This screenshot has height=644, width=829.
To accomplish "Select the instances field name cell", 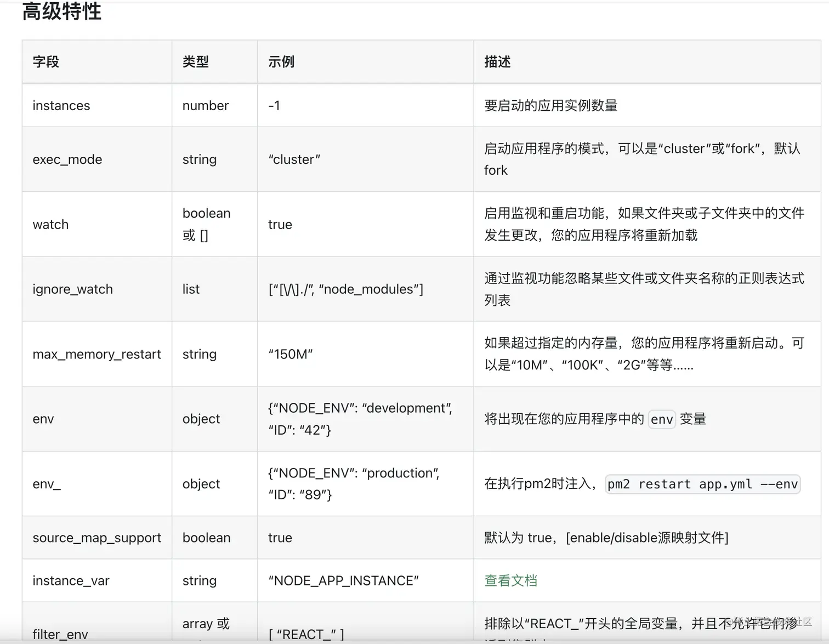I will tap(61, 105).
